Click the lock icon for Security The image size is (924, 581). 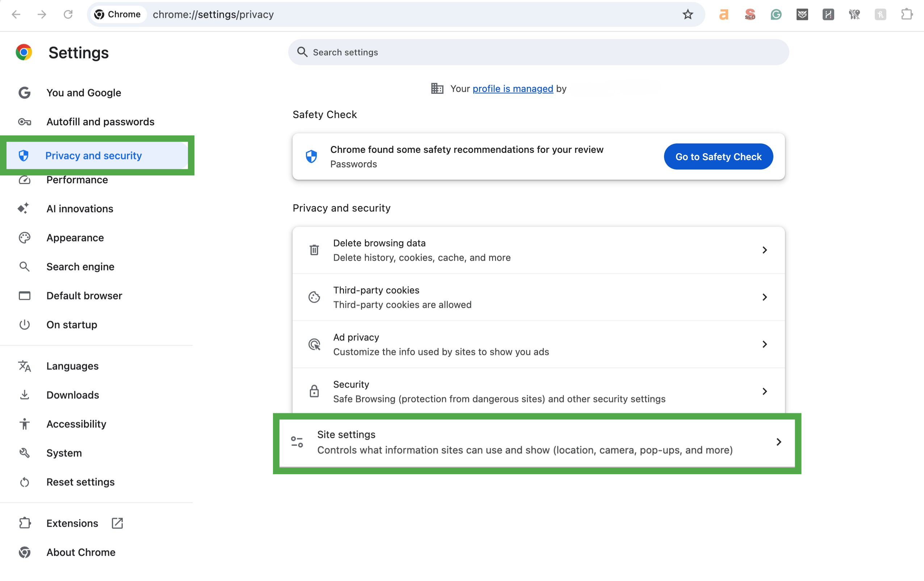point(314,391)
